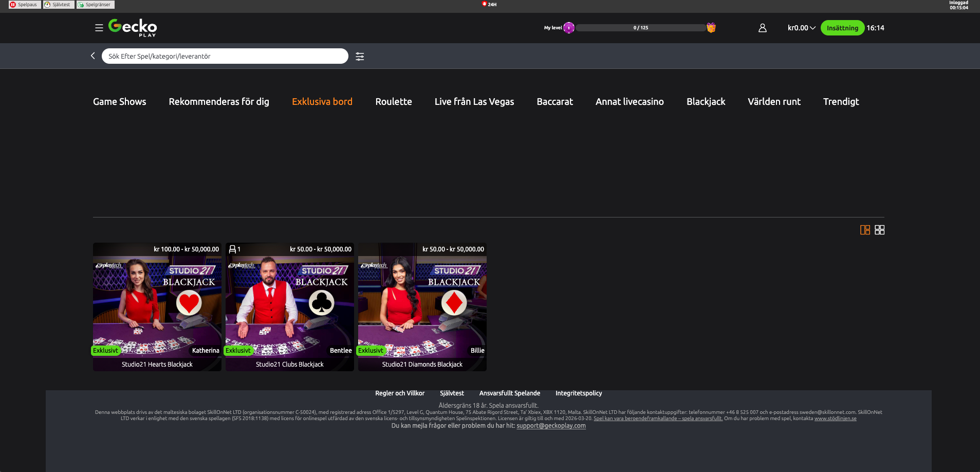This screenshot has width=980, height=472.
Task: Open the support@geckoplay.com email link
Action: point(550,426)
